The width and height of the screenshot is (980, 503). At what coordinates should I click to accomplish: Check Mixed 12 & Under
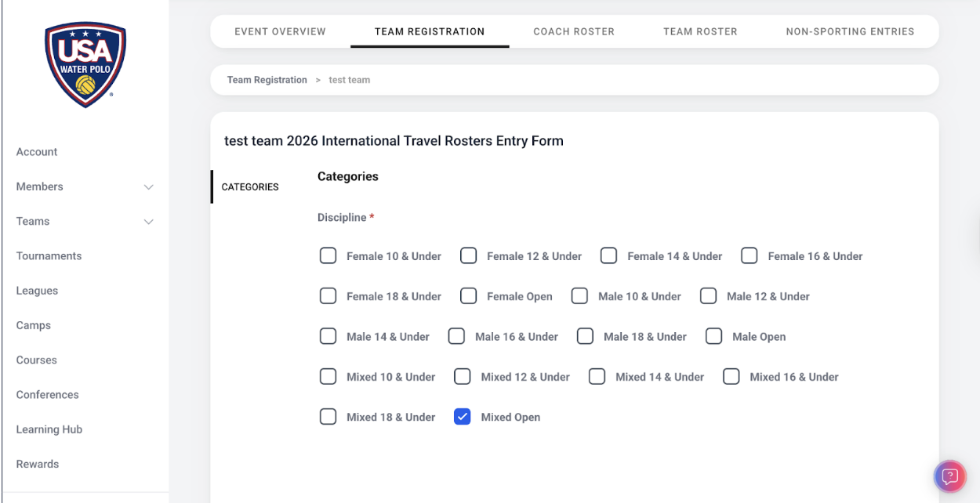tap(463, 376)
